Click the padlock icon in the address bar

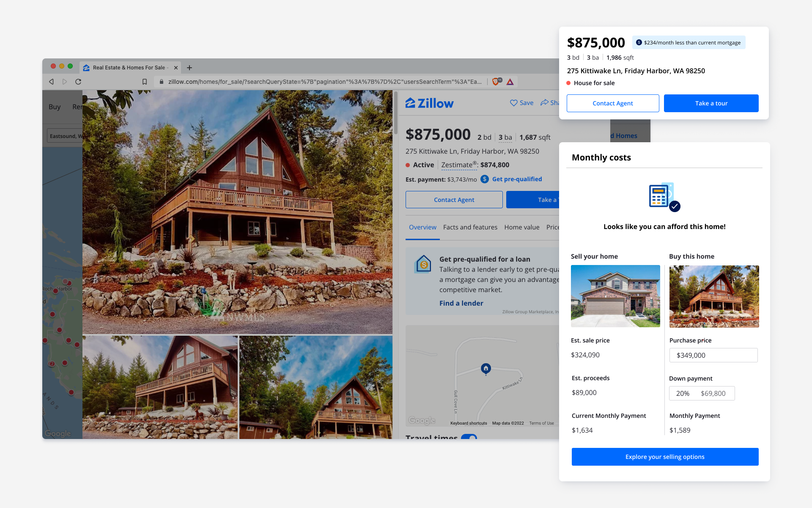pos(162,82)
